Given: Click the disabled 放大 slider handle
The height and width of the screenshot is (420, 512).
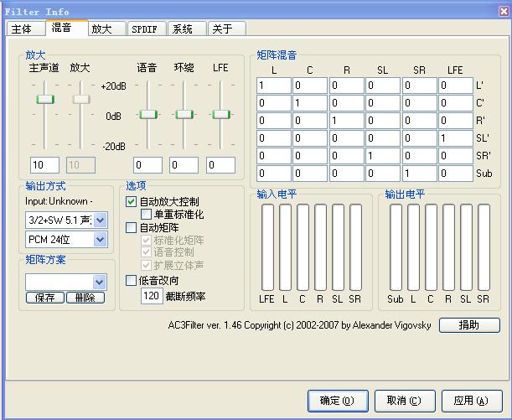Looking at the screenshot, I should point(81,99).
